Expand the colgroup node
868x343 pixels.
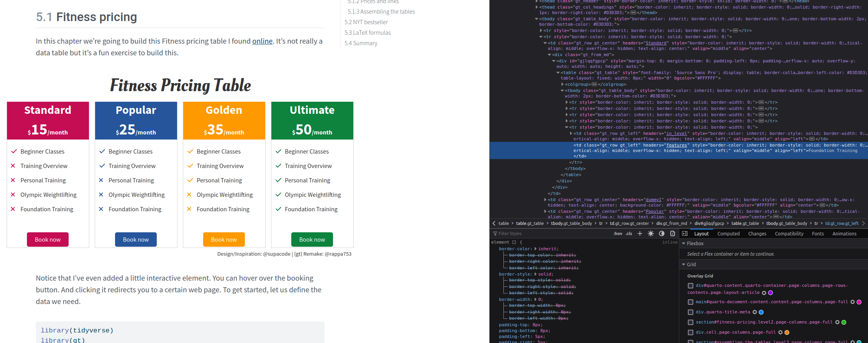click(562, 84)
